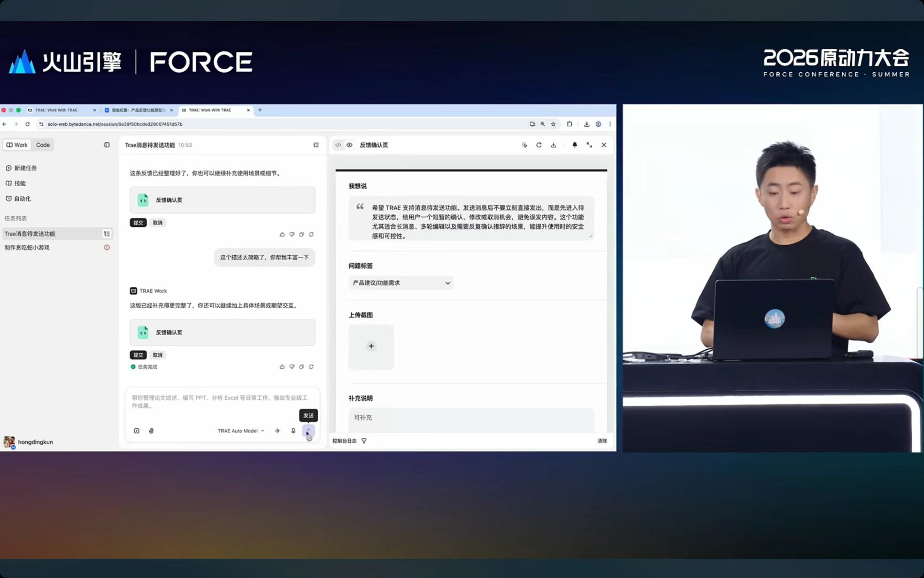Open first 反馈确认页 file card
The image size is (924, 578).
[222, 200]
